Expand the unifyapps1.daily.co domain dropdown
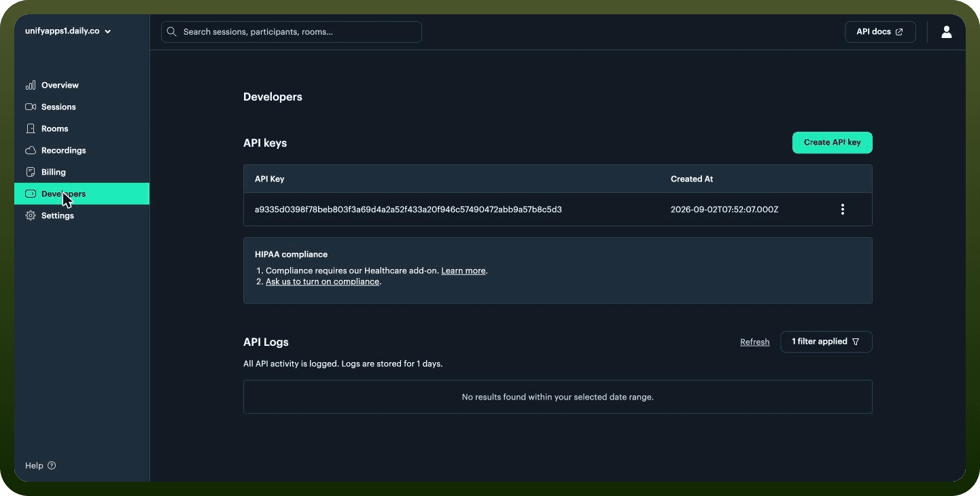 tap(68, 31)
